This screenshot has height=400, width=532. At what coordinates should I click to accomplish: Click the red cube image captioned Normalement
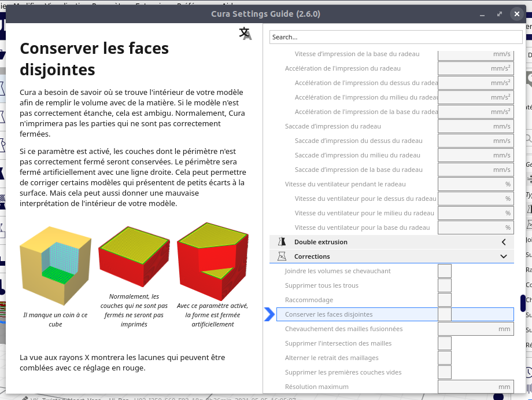click(134, 256)
